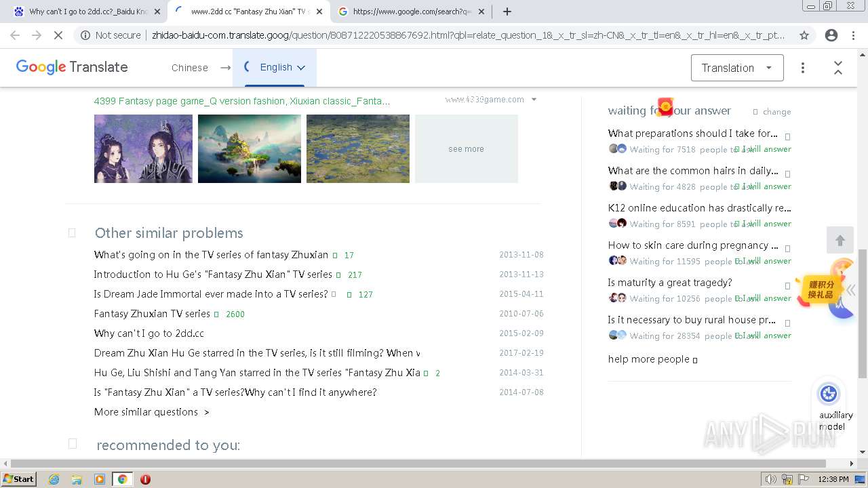Expand More similar questions
Image resolution: width=868 pixels, height=488 pixels.
pyautogui.click(x=152, y=412)
